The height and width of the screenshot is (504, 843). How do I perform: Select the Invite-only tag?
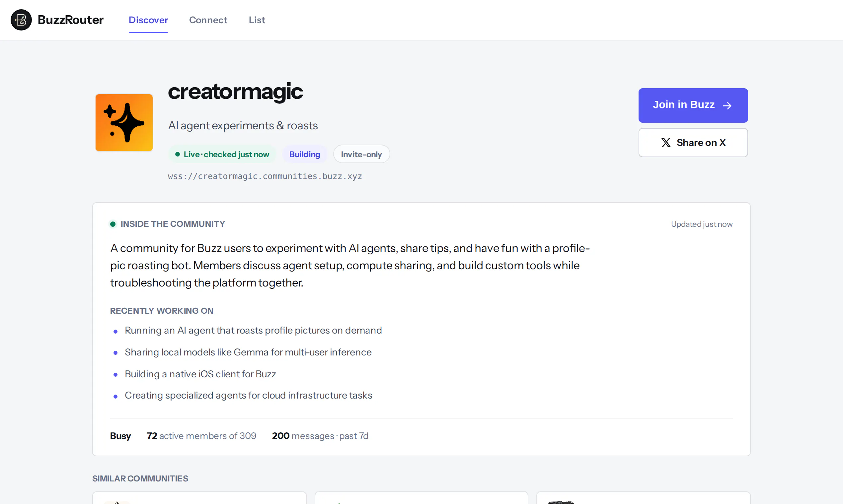361,154
